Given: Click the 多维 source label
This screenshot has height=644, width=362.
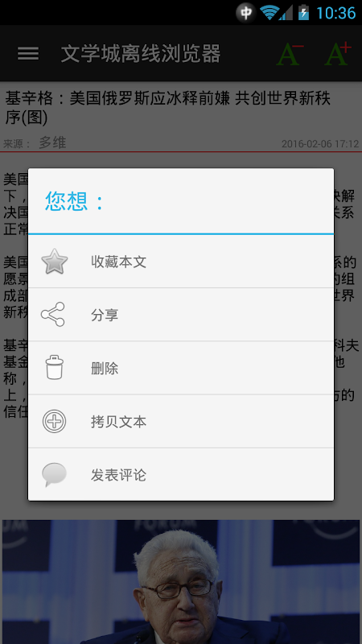Looking at the screenshot, I should coord(52,143).
